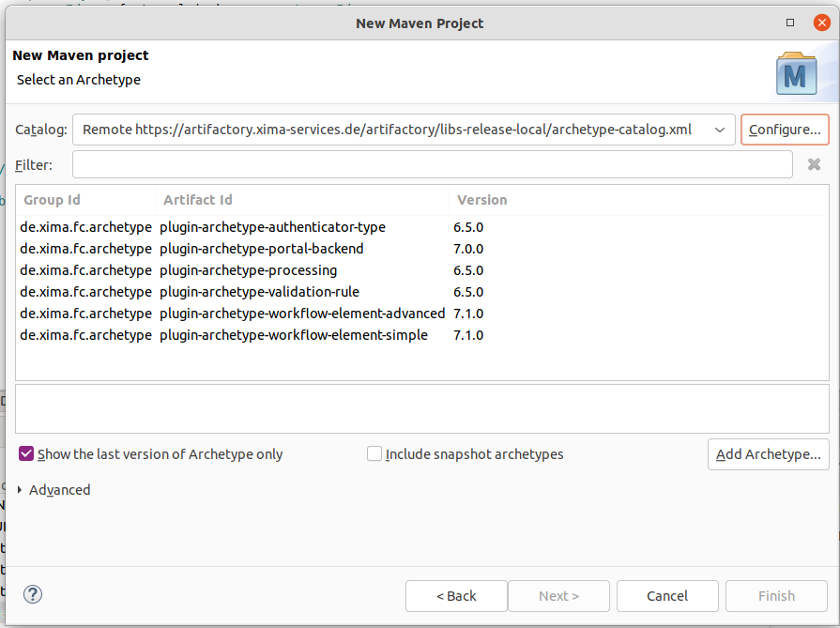This screenshot has height=628, width=840.
Task: Click the Configure... button
Action: click(785, 130)
